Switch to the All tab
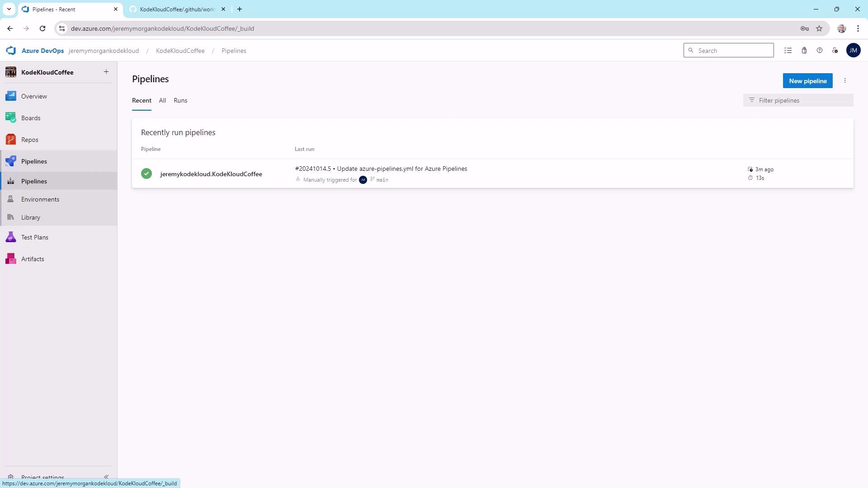 pyautogui.click(x=162, y=100)
